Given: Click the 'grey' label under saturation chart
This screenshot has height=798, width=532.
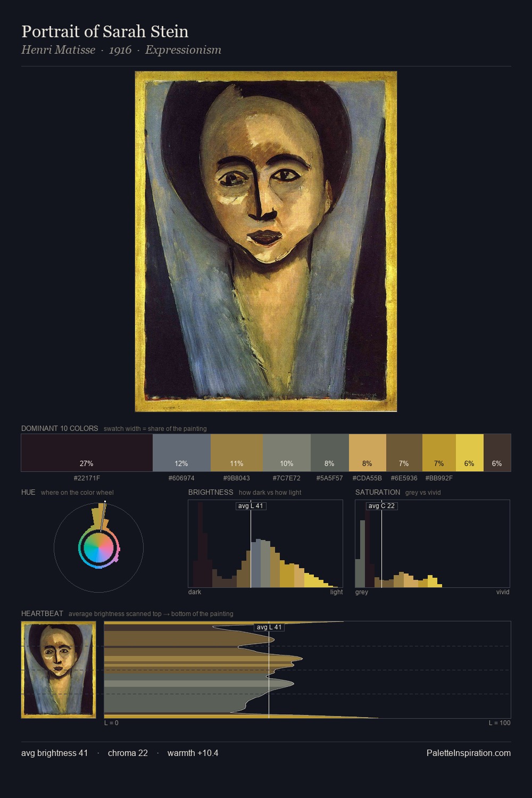Looking at the screenshot, I should (x=362, y=592).
